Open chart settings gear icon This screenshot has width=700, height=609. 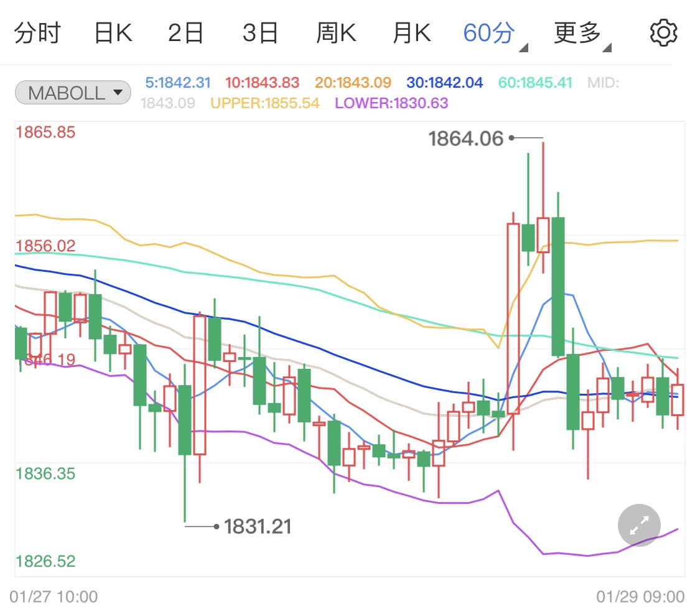coord(663,32)
